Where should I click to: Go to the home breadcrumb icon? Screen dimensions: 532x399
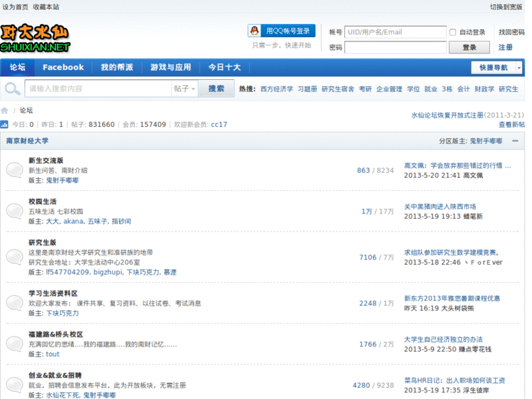pyautogui.click(x=5, y=110)
